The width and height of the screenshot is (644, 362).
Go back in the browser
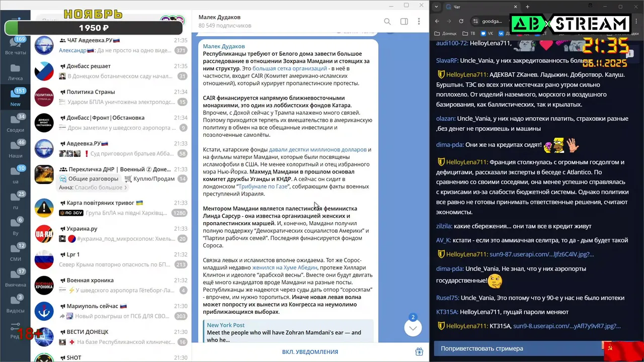437,21
